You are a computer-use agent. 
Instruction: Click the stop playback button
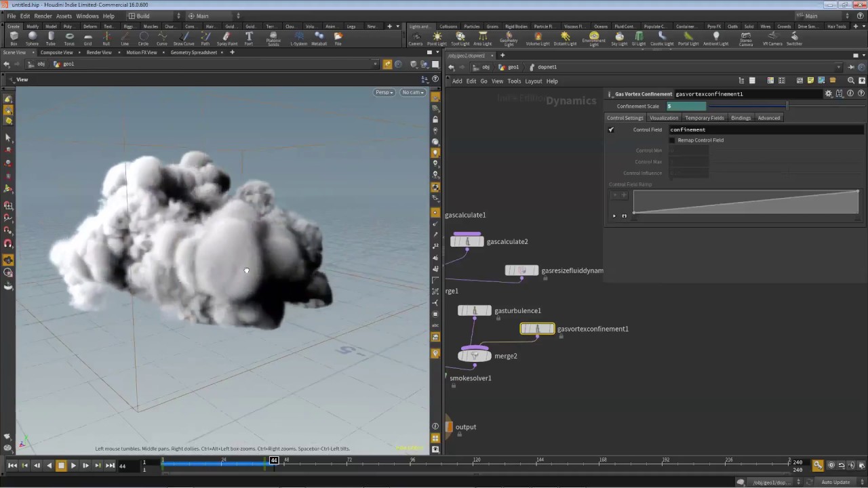[61, 466]
